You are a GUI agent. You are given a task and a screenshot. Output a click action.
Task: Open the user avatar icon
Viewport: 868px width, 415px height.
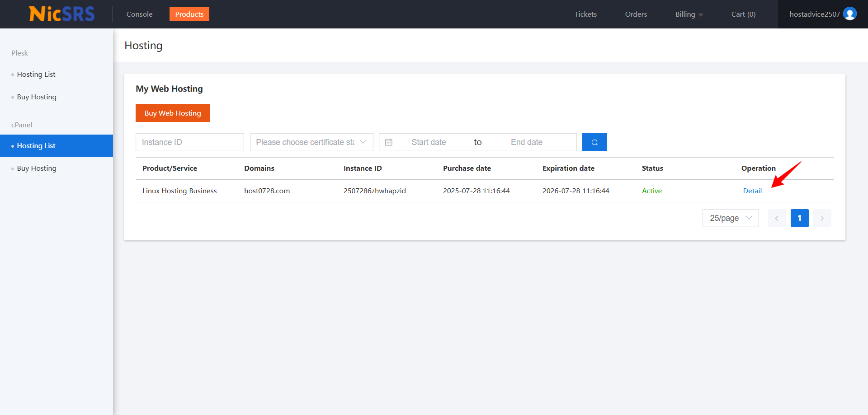[x=850, y=14]
